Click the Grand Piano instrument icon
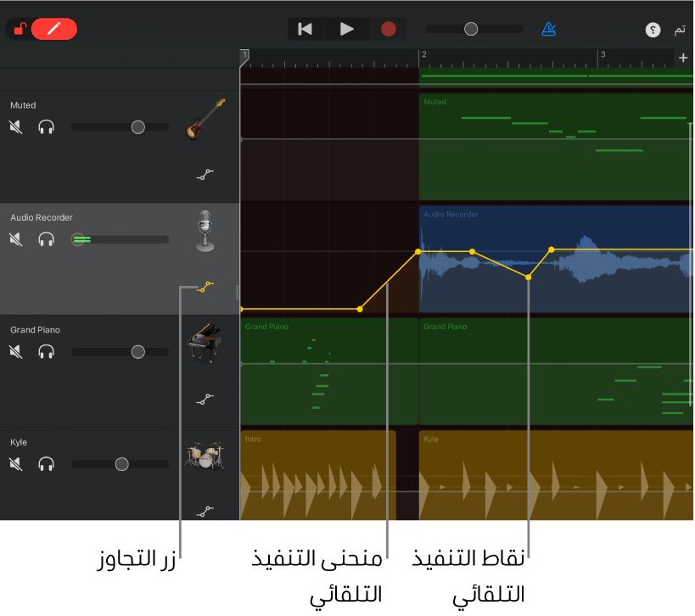Viewport: 695px width, 616px height. click(205, 344)
